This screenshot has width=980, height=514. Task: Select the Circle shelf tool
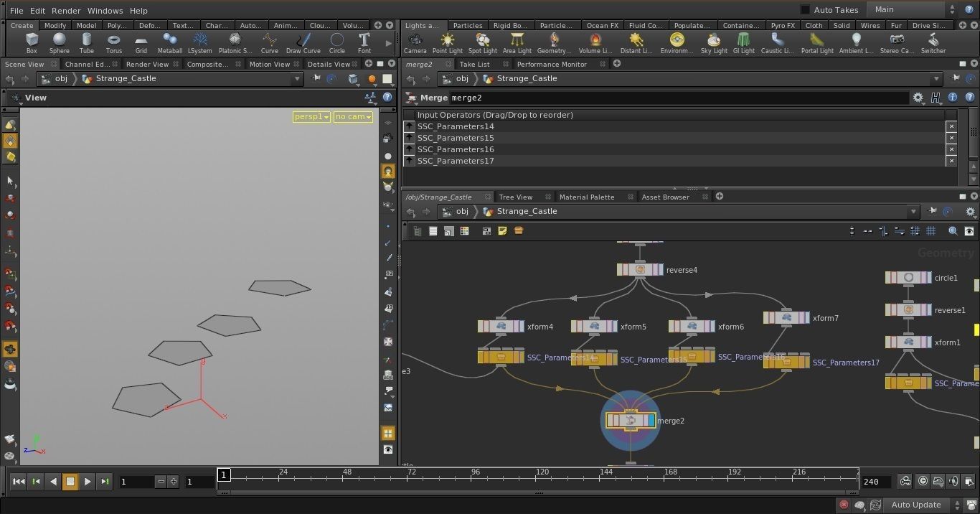337,43
